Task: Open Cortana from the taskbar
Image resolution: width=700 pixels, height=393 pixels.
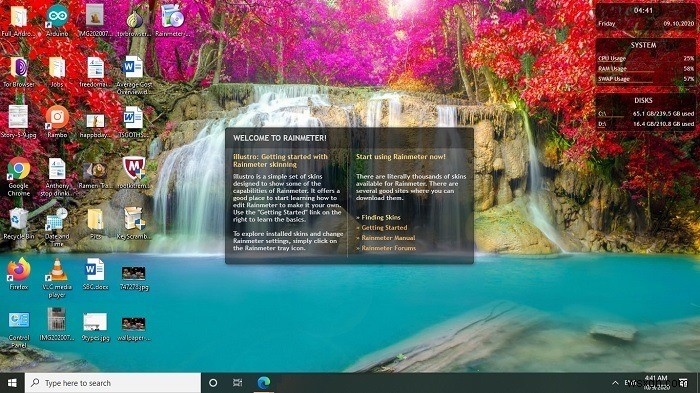Action: [x=213, y=383]
